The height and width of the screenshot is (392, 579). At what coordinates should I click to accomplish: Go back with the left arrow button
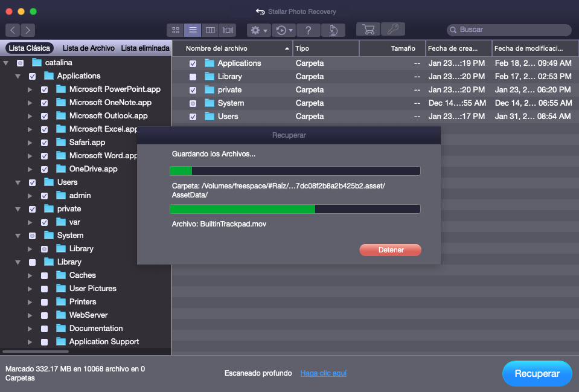pyautogui.click(x=13, y=30)
